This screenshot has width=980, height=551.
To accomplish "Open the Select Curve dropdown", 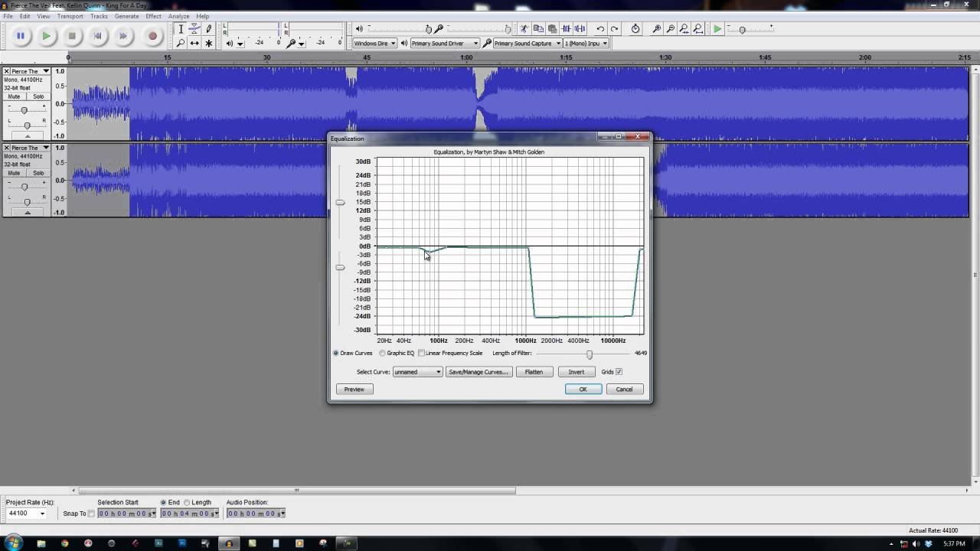I will pos(417,372).
